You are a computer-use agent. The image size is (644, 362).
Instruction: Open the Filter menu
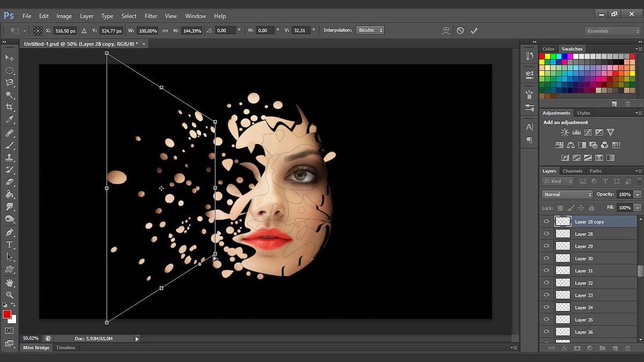pos(151,16)
